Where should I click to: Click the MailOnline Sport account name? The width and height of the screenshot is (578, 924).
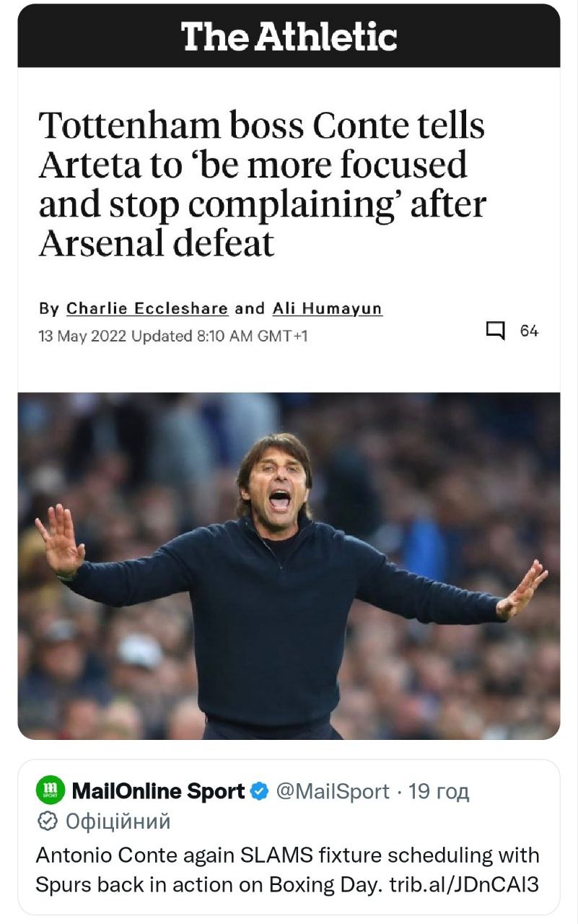(158, 791)
